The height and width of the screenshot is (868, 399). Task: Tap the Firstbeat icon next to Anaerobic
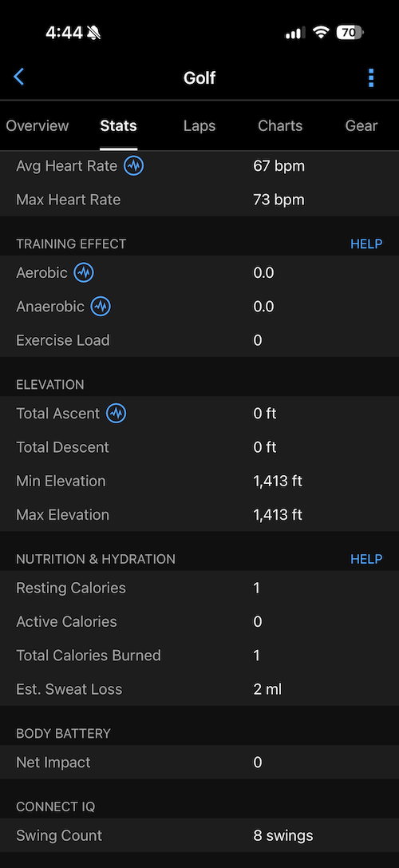point(101,306)
